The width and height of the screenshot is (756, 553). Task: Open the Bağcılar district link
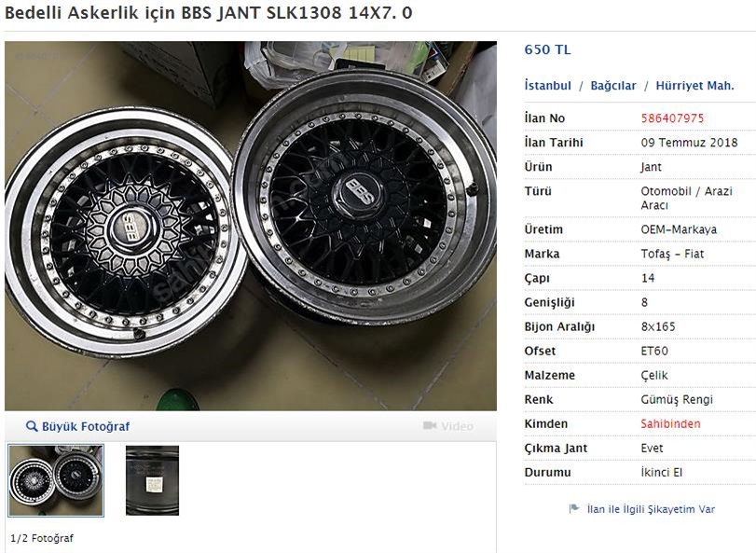coord(612,86)
